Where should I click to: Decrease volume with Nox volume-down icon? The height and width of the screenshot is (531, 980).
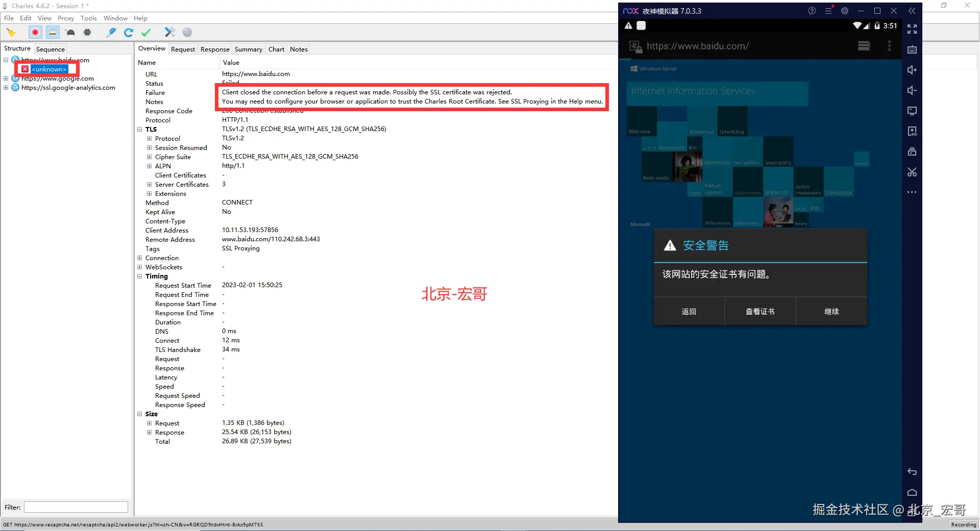pyautogui.click(x=912, y=90)
